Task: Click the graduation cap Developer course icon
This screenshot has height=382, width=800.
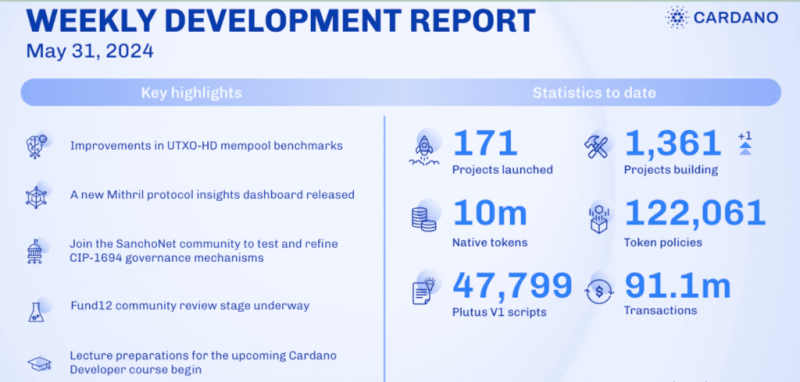Action: pyautogui.click(x=39, y=363)
